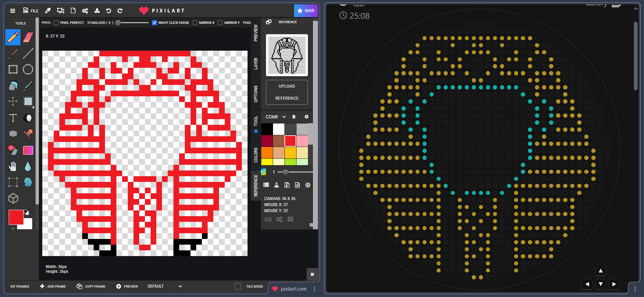Viewport: 644px width, 297px height.
Task: Open the settings gears in top toolbar
Action: (x=85, y=11)
